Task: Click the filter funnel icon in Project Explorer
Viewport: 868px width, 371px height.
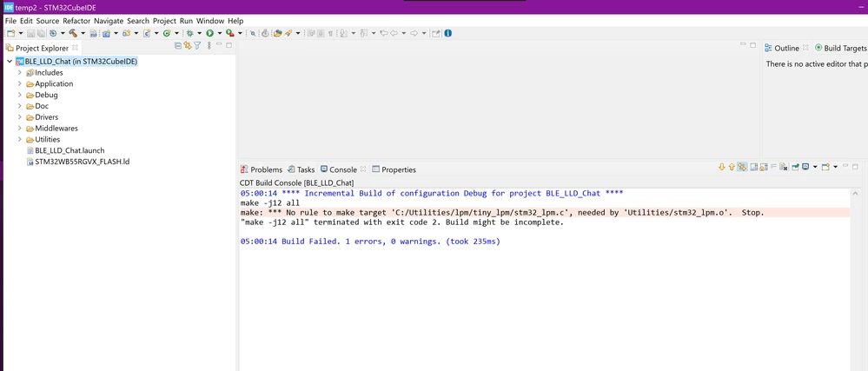Action: 196,46
